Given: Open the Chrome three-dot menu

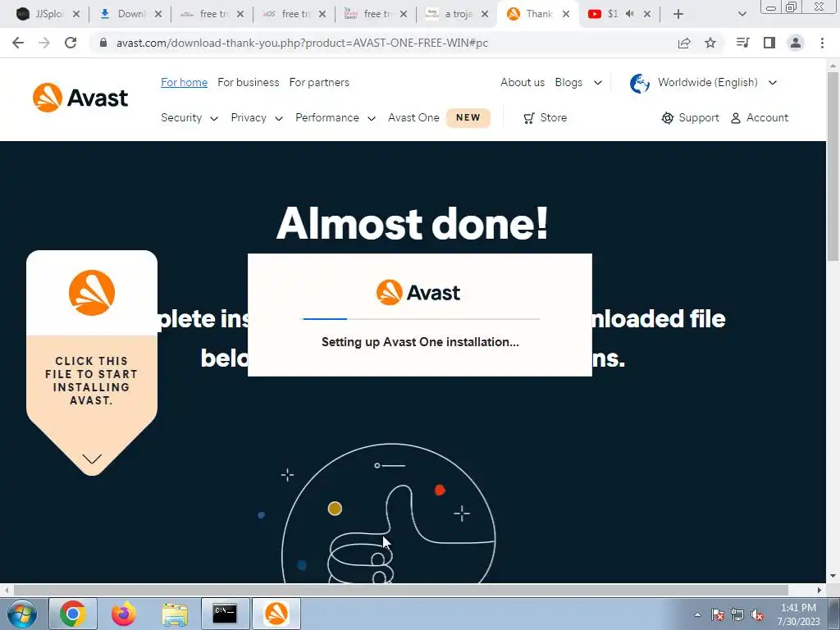Looking at the screenshot, I should click(x=822, y=43).
